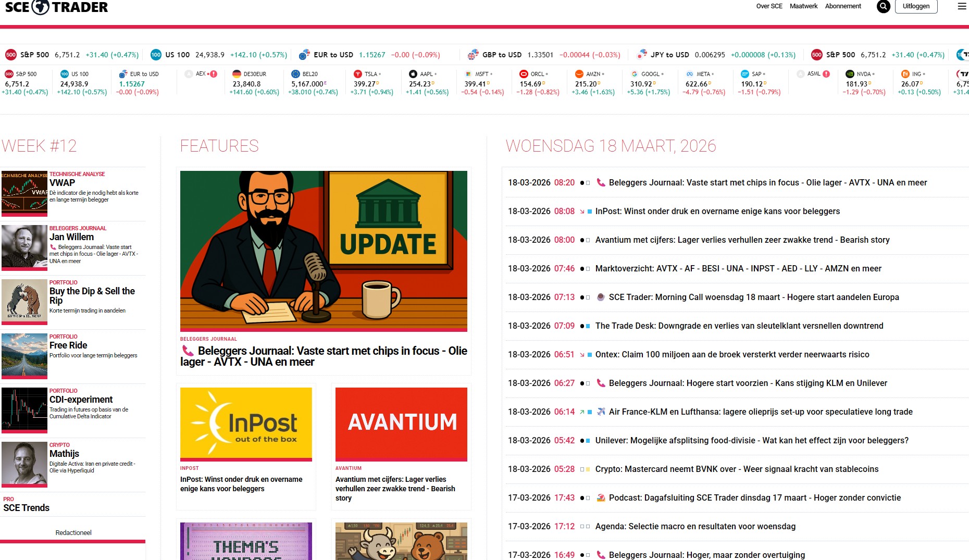The height and width of the screenshot is (560, 969).
Task: Click the META logo icon
Action: [x=690, y=74]
